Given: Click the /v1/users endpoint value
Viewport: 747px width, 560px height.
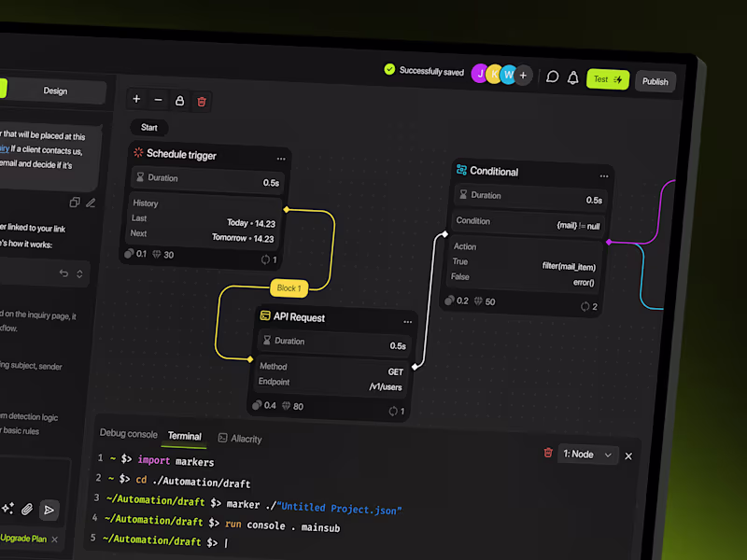Looking at the screenshot, I should [x=386, y=386].
